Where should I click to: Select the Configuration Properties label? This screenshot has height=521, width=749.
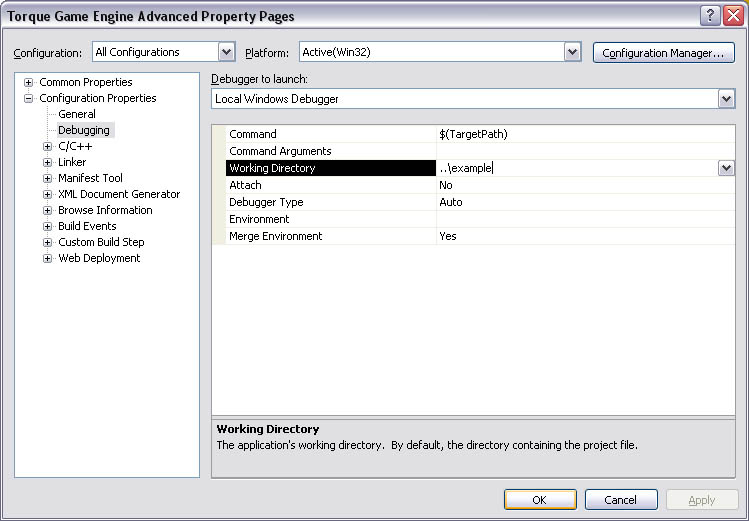coord(98,98)
